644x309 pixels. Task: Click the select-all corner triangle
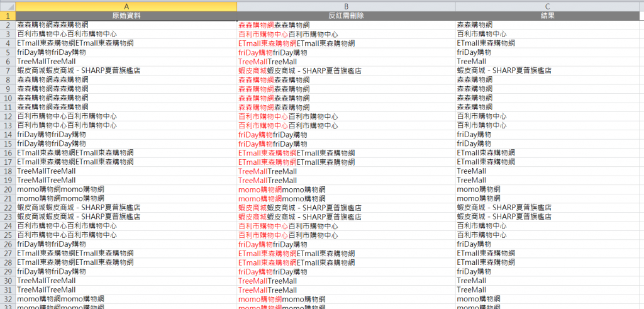point(8,6)
